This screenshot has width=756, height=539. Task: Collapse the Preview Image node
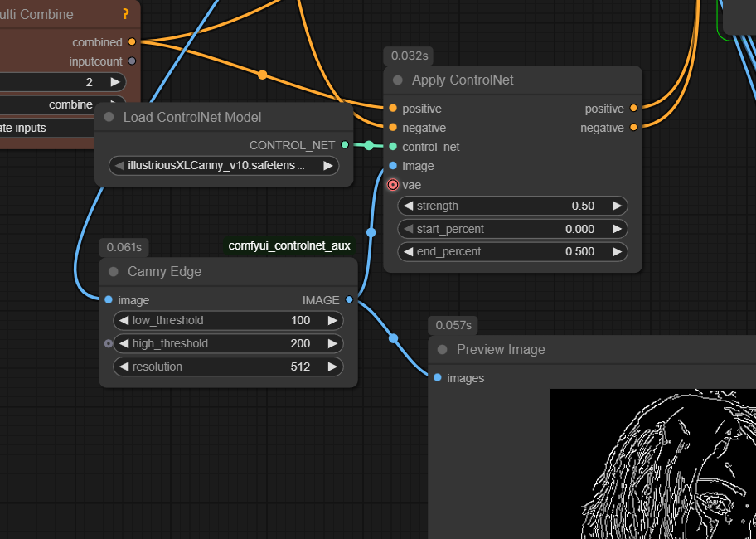click(443, 350)
